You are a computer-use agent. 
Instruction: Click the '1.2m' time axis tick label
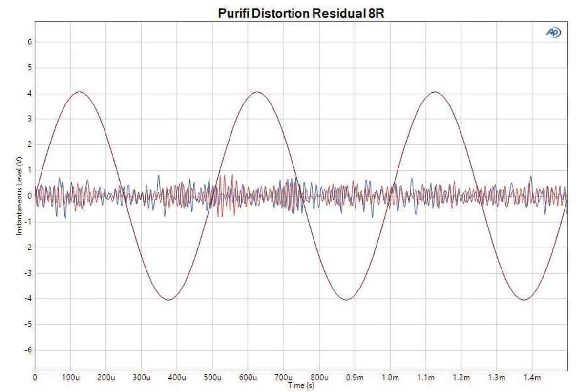pyautogui.click(x=461, y=377)
